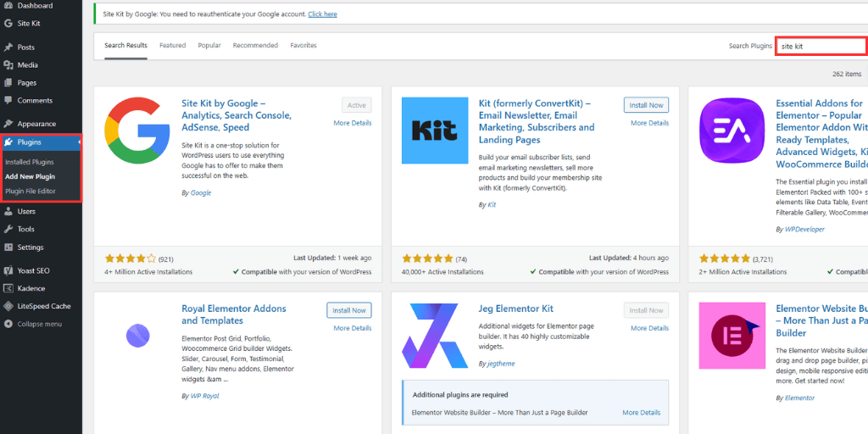Click the jegtheme author link
This screenshot has width=868, height=434.
502,364
